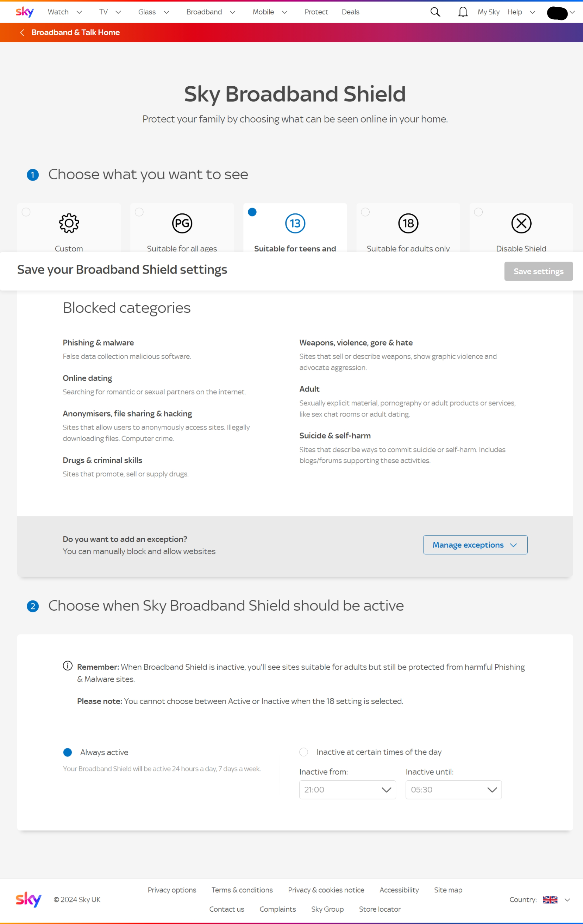Image resolution: width=583 pixels, height=924 pixels.
Task: Open the Privacy & cookies notice link
Action: (x=326, y=890)
